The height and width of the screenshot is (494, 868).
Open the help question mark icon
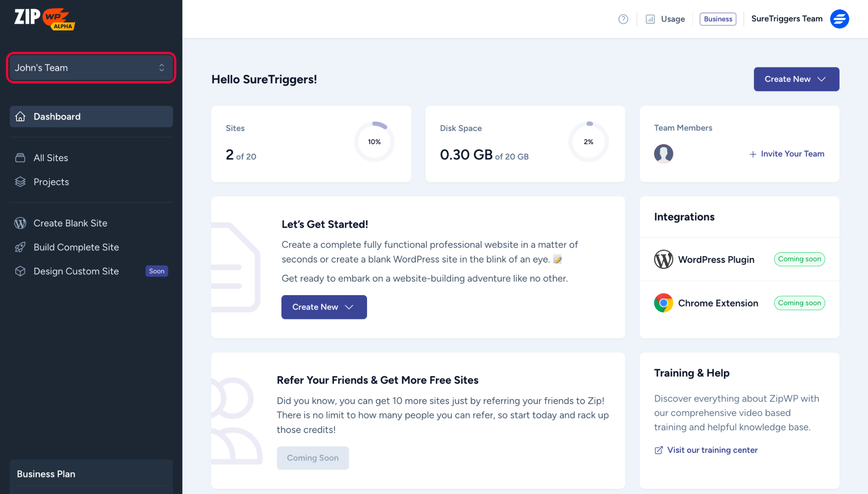[x=623, y=19]
